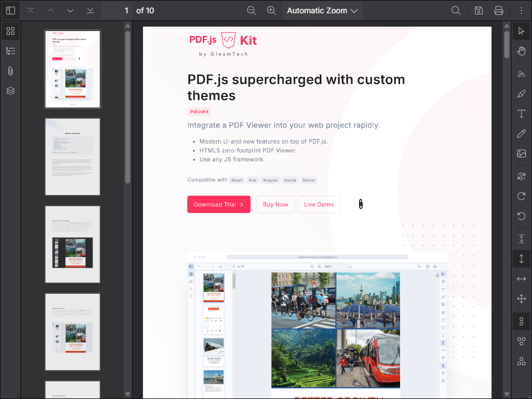The height and width of the screenshot is (399, 532).
Task: Rotate the page counterclockwise
Action: click(521, 216)
